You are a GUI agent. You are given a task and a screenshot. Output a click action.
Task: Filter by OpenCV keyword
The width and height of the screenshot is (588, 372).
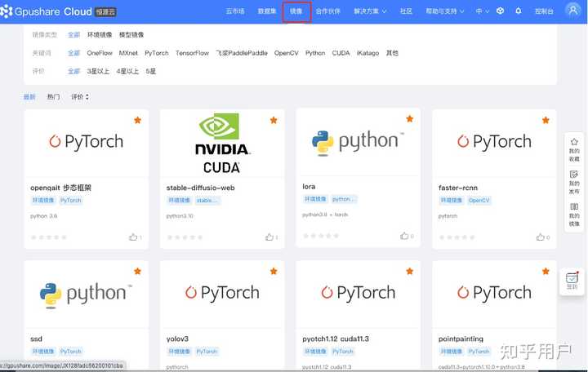tap(286, 53)
